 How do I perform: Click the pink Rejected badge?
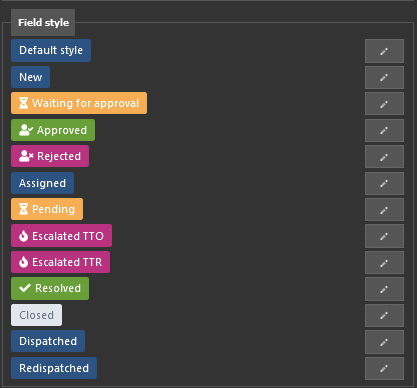[x=50, y=156]
